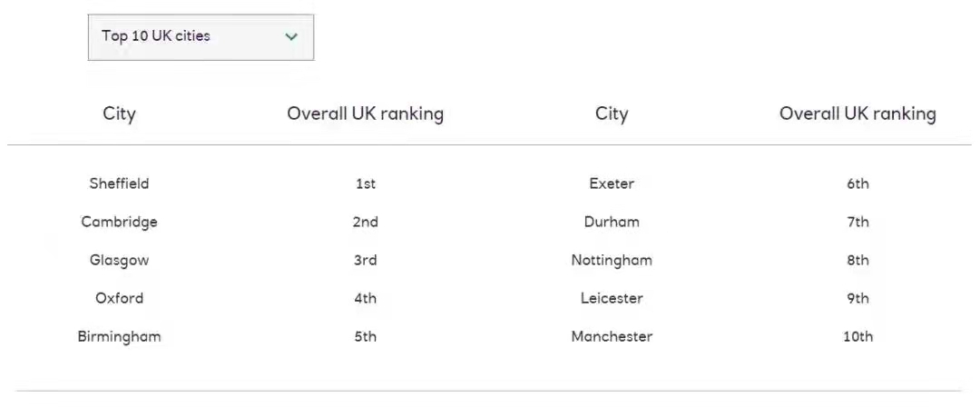
Task: Click the Nottingham city row
Action: [x=612, y=260]
